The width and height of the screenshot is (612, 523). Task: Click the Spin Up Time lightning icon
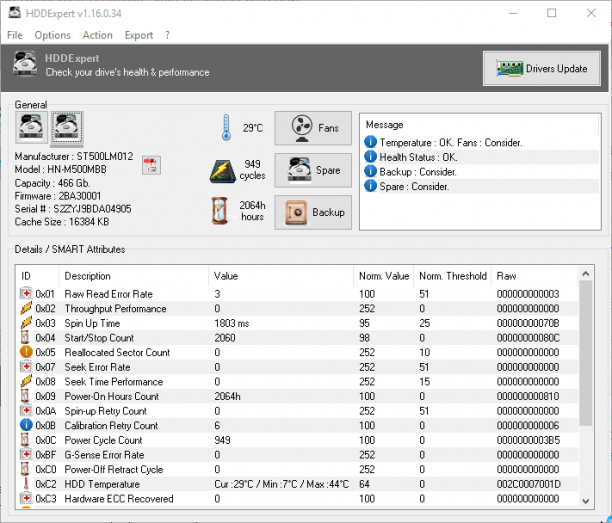(x=26, y=322)
